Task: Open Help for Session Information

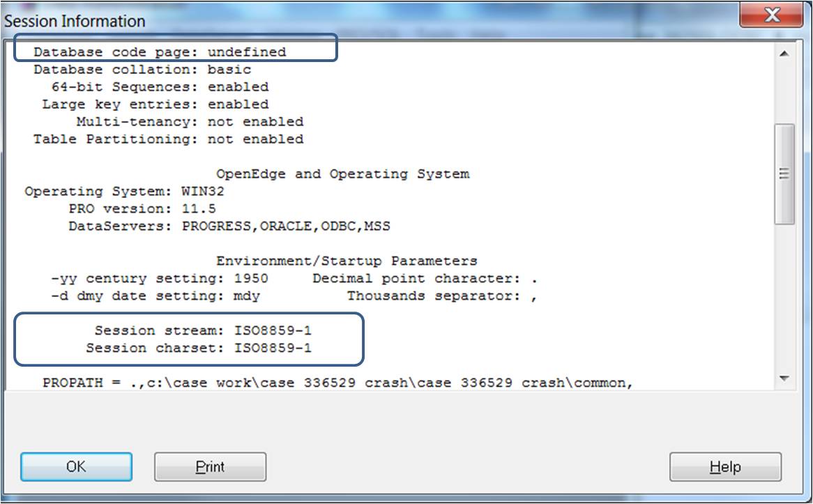Action: (x=725, y=466)
